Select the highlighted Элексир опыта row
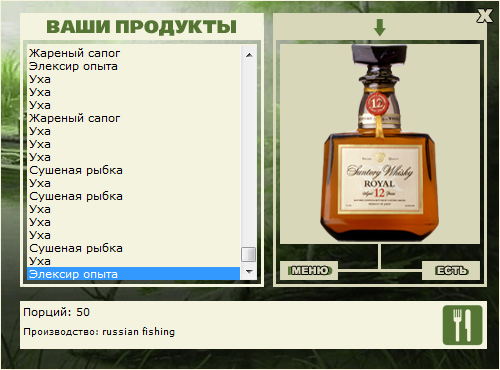 coord(133,274)
